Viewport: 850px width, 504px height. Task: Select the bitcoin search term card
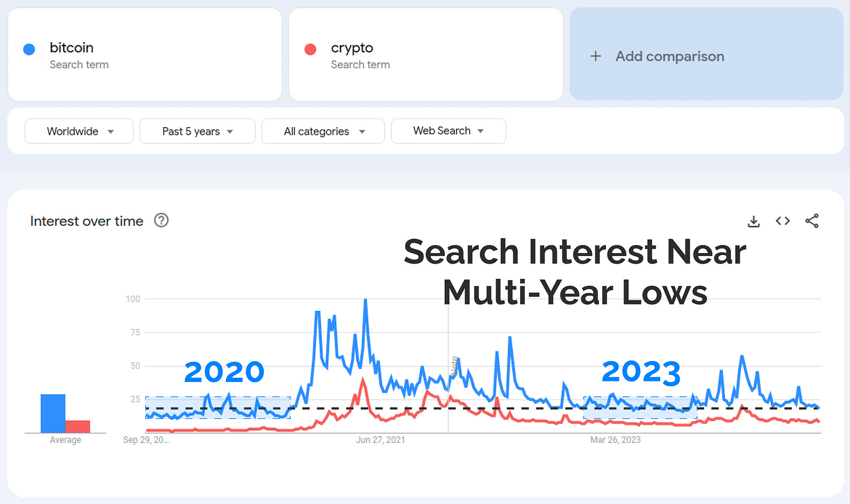click(x=145, y=54)
